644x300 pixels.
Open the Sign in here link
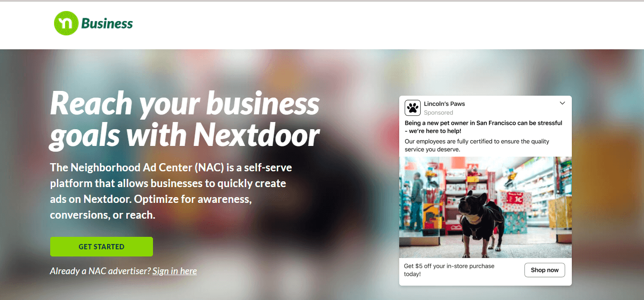(x=175, y=271)
